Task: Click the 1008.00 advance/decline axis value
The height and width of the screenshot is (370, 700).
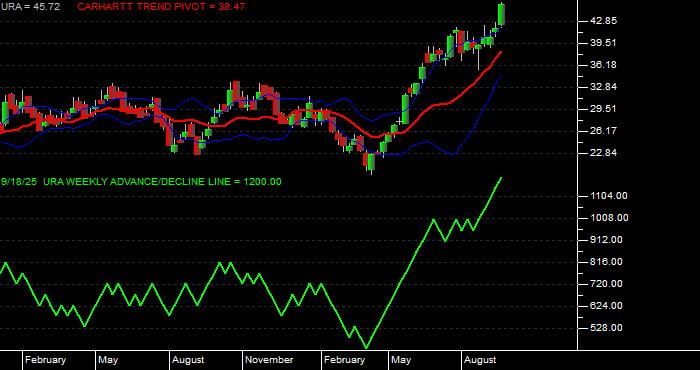Action: tap(608, 218)
